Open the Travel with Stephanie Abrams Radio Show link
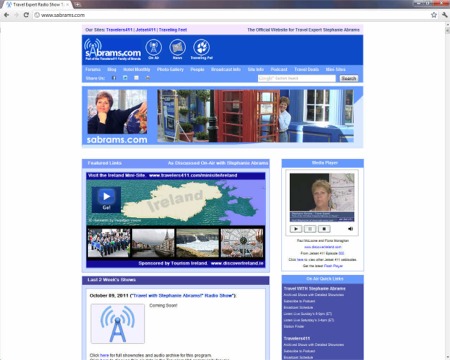This screenshot has height=360, width=450. (x=183, y=296)
